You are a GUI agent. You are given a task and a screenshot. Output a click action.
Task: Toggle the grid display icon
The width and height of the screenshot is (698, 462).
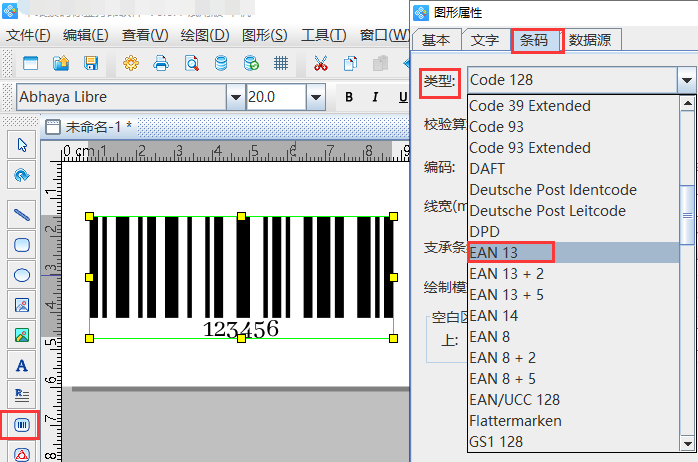[x=281, y=63]
